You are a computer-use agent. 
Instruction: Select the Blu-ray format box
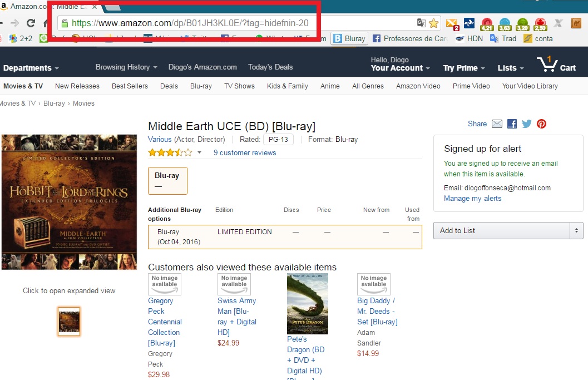pyautogui.click(x=167, y=181)
